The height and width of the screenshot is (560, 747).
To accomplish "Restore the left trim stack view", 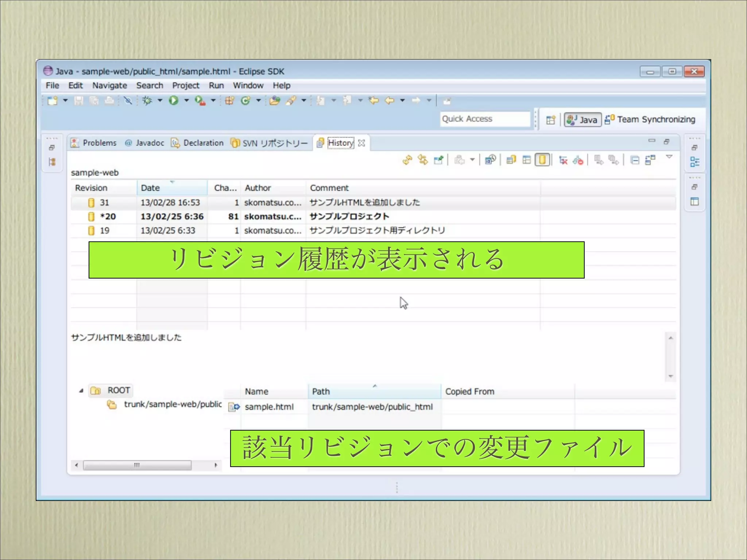I will pos(52,148).
